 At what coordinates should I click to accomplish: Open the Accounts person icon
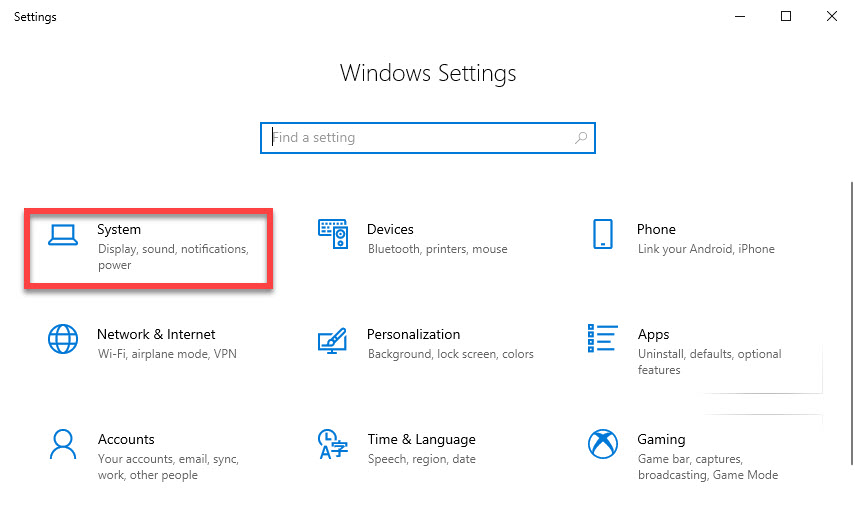click(x=63, y=444)
